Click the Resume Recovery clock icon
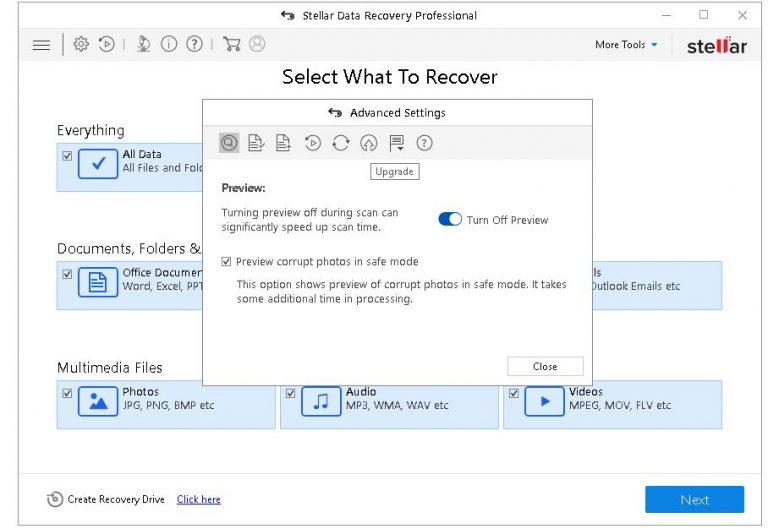Viewport: 768px width, 529px height. 106,44
